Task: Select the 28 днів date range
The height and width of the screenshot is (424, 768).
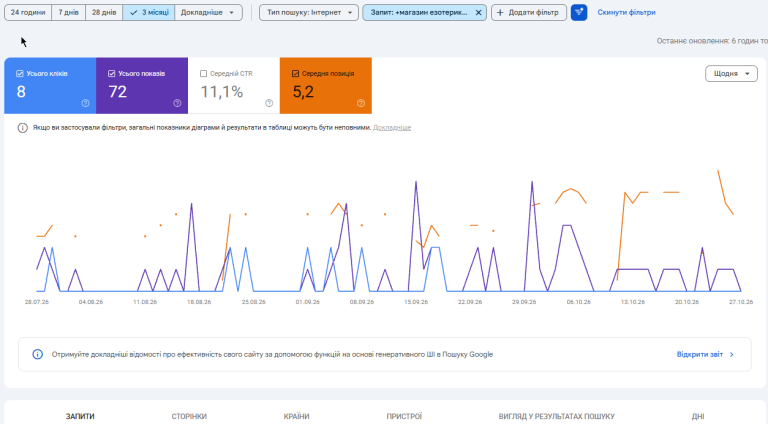Action: (x=104, y=12)
